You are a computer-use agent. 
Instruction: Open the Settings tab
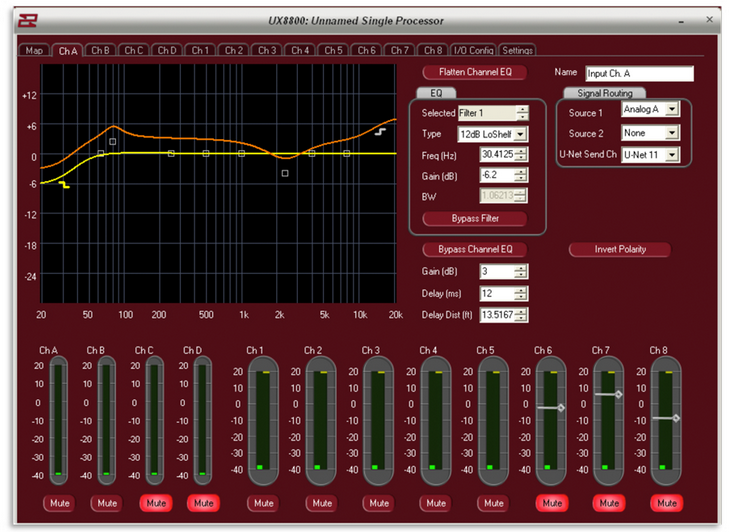pyautogui.click(x=517, y=50)
